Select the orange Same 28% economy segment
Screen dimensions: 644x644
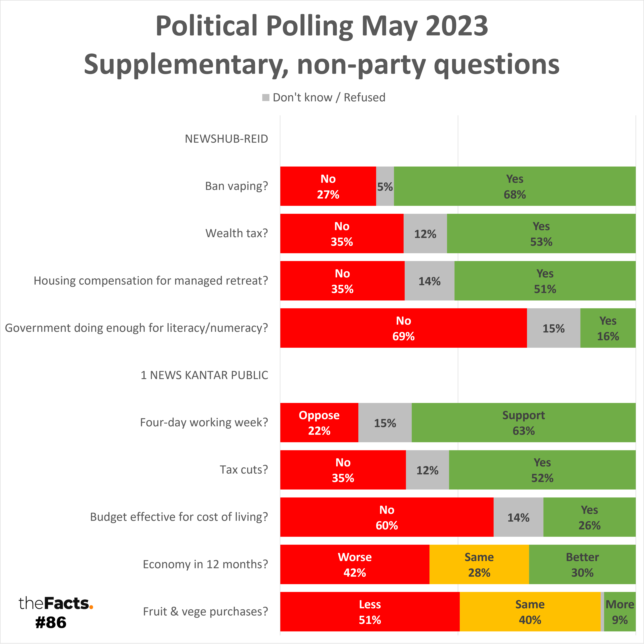pos(479,565)
